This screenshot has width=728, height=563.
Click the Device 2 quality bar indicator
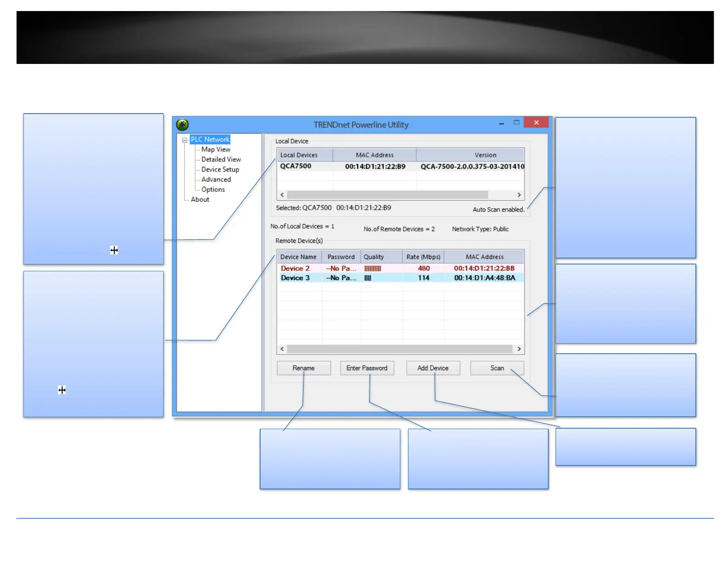point(373,269)
